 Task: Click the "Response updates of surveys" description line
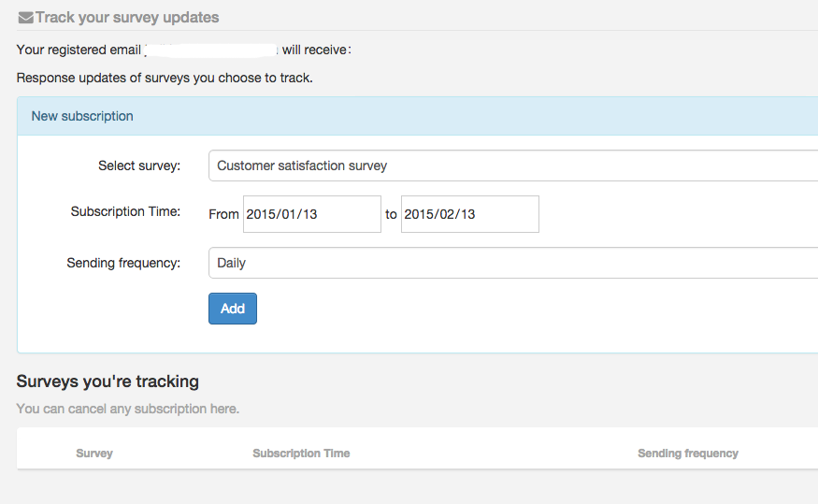point(165,78)
